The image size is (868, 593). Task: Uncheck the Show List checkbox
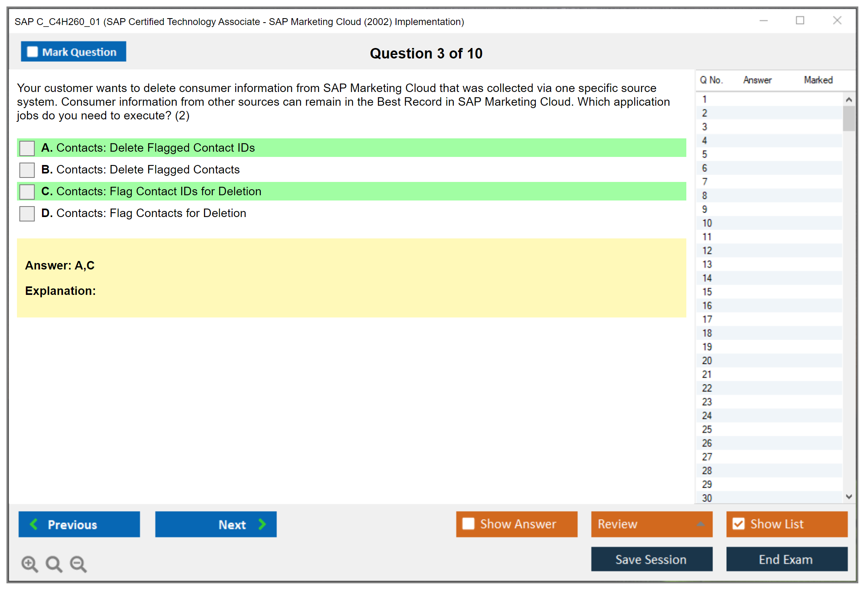(x=738, y=524)
